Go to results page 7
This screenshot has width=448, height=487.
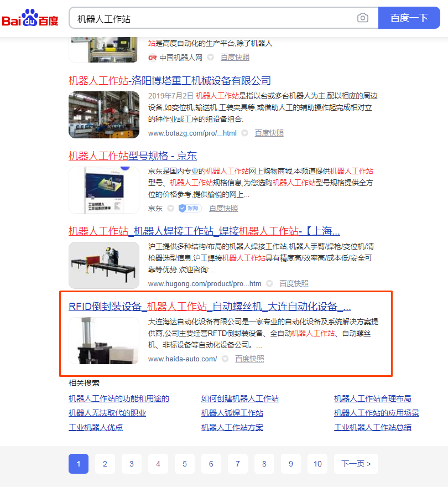[238, 464]
